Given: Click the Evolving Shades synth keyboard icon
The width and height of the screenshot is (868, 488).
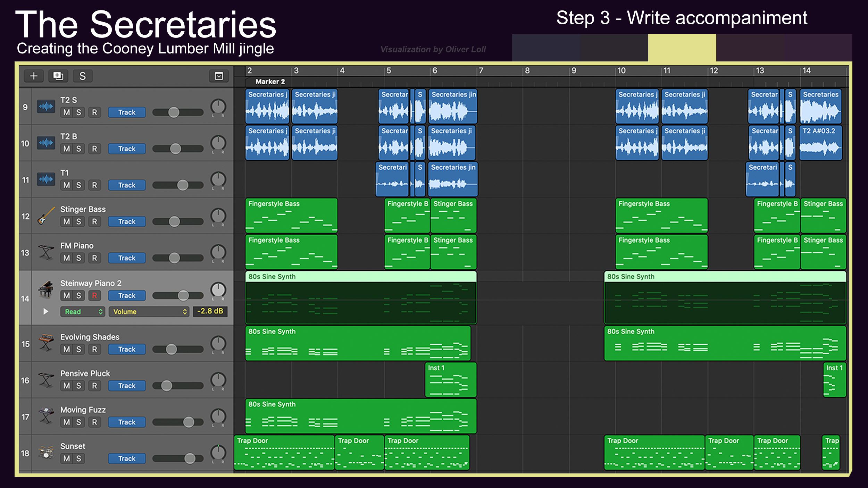Looking at the screenshot, I should click(46, 343).
